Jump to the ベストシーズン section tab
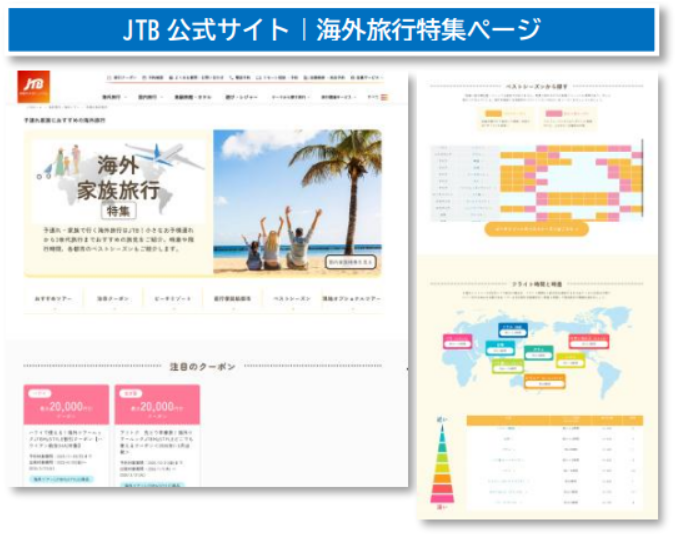This screenshot has width=675, height=535. 292,299
